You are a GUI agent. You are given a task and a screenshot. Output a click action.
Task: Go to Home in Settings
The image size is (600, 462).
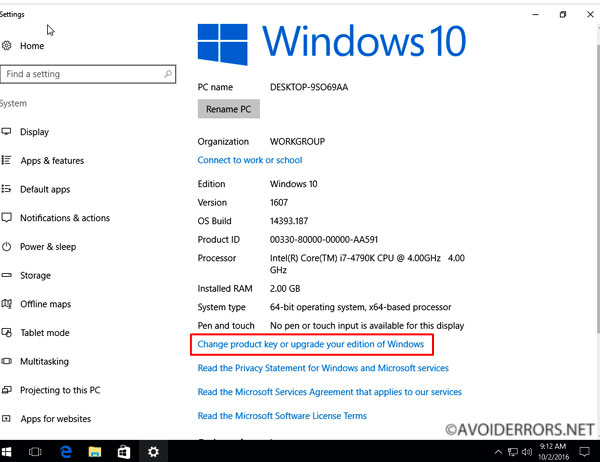(32, 46)
